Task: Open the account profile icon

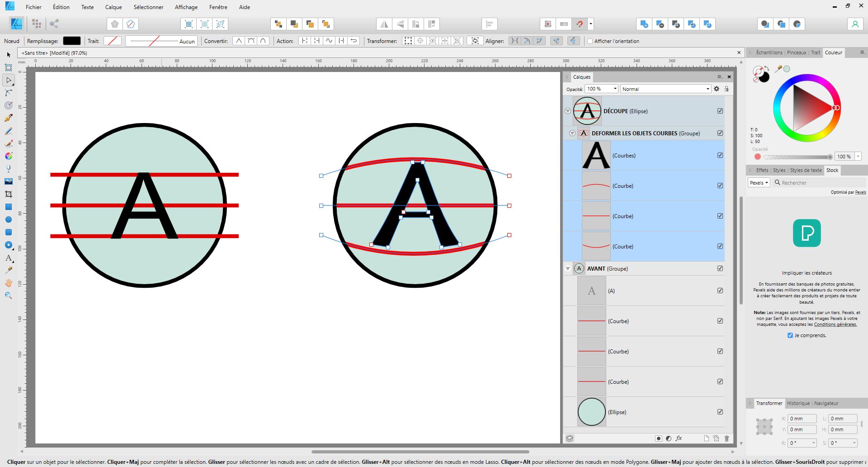Action: coord(855,24)
